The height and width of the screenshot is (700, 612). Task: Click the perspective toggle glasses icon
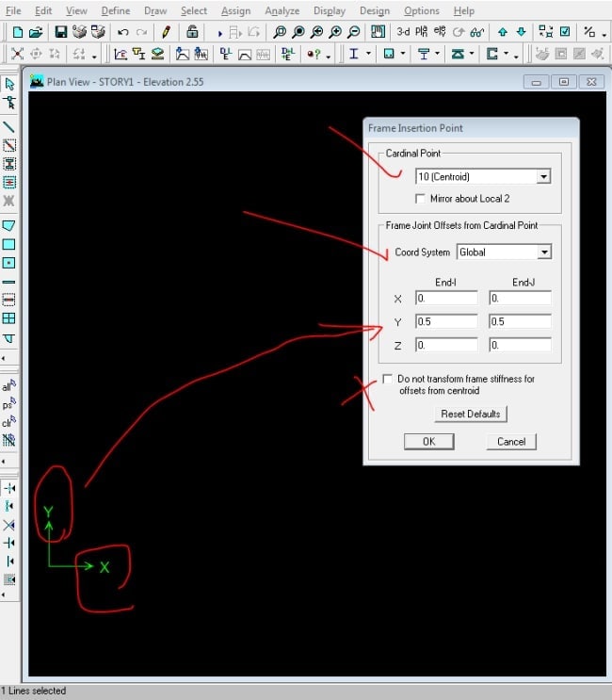coord(476,32)
